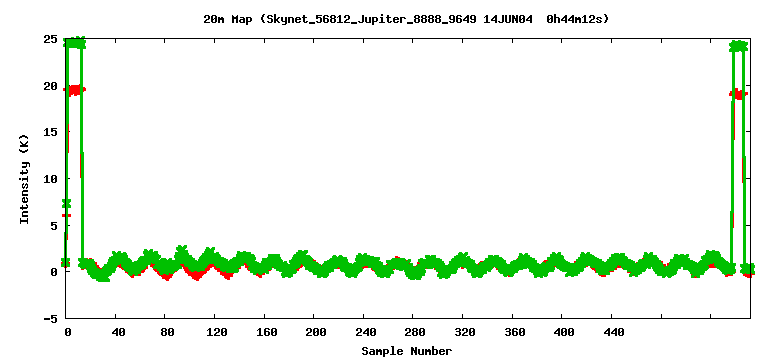768x360 pixels.
Task: Click the red plateau near 20 K on left
Action: click(x=74, y=90)
